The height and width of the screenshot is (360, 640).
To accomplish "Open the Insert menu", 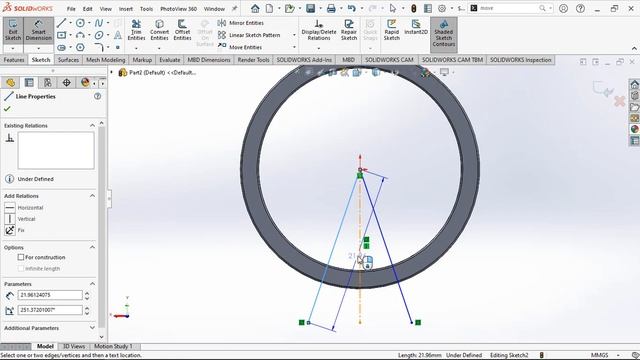I will point(126,9).
